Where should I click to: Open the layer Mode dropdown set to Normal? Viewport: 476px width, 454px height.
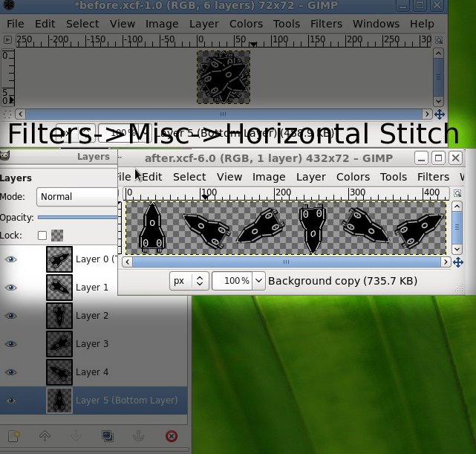point(77,197)
